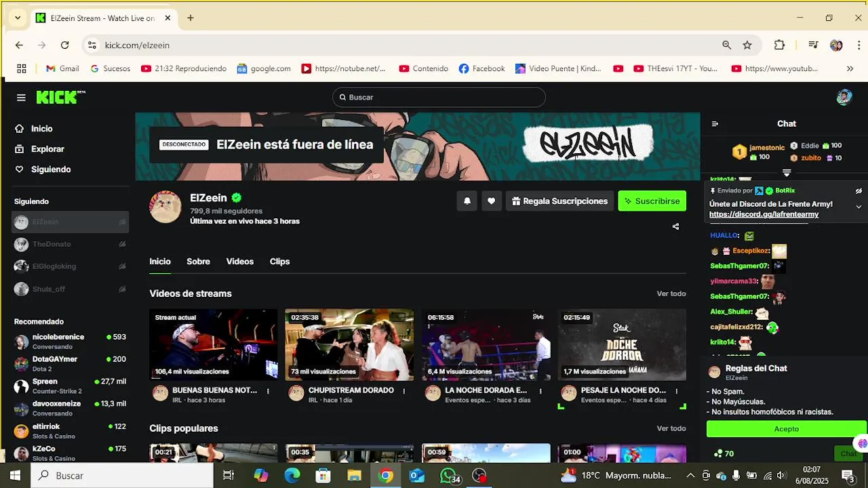Open options for CHUPISTREAM DORADO video
Viewport: 868px width, 488px height.
404,391
